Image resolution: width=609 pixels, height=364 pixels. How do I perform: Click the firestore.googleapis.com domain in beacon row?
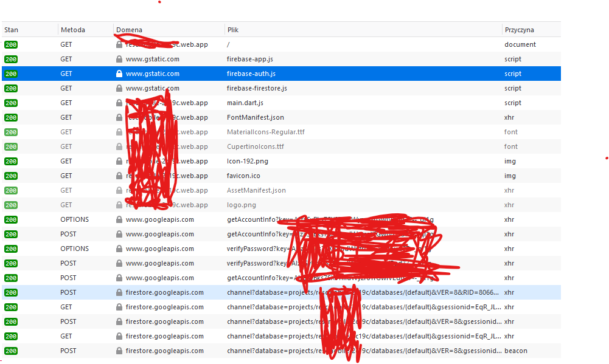[165, 351]
